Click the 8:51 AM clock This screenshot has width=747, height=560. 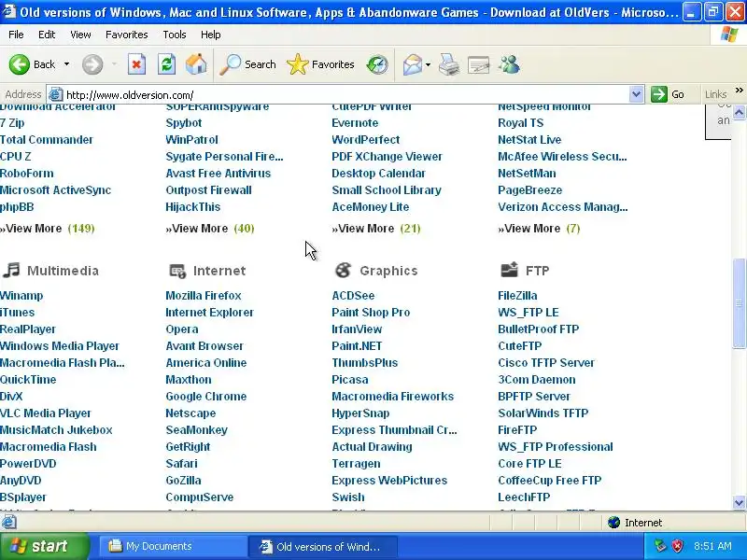point(712,546)
